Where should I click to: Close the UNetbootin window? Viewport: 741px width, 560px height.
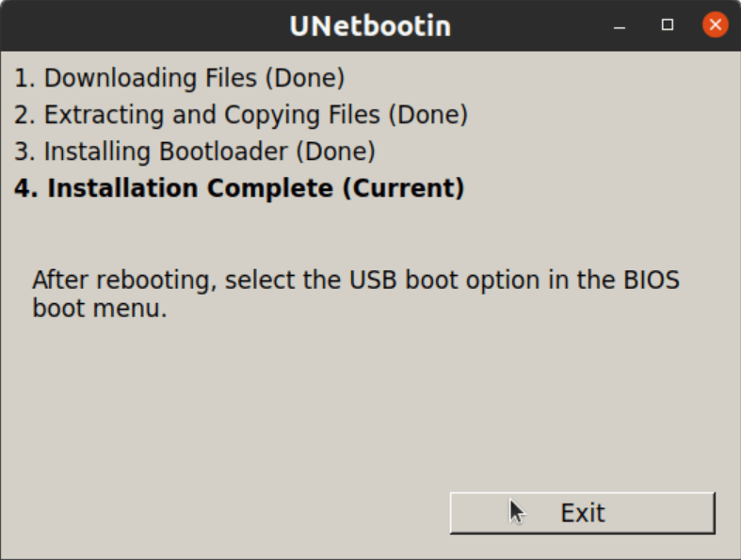[x=715, y=25]
